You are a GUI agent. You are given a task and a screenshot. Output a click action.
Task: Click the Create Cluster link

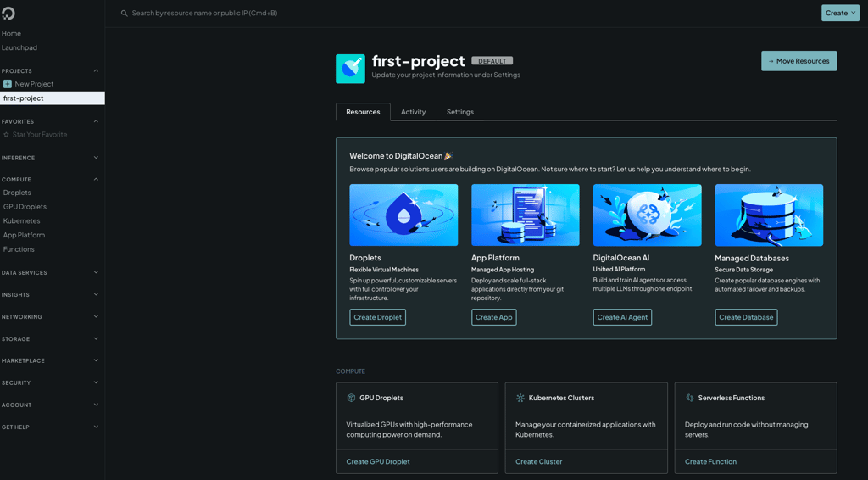(538, 461)
